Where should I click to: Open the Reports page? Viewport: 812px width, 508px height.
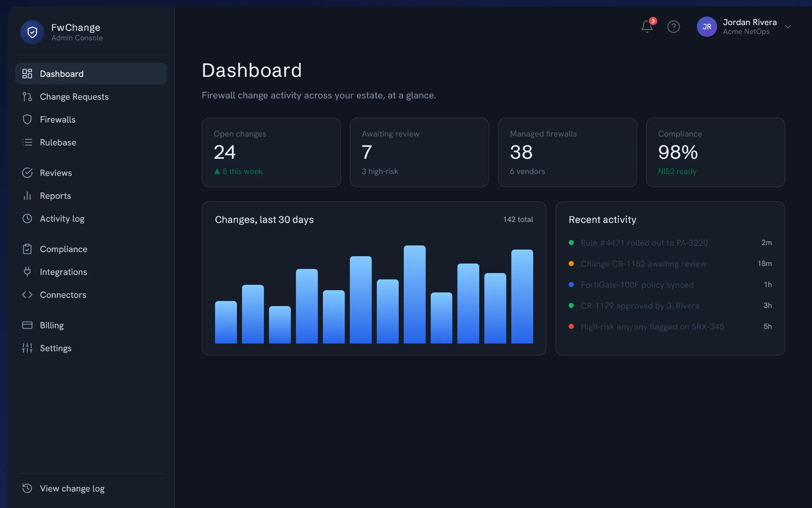[91, 196]
